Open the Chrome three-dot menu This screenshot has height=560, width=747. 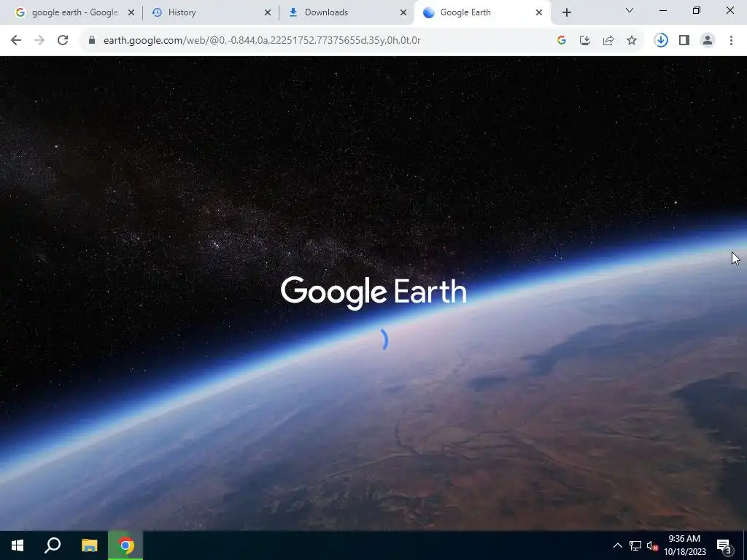coord(731,41)
